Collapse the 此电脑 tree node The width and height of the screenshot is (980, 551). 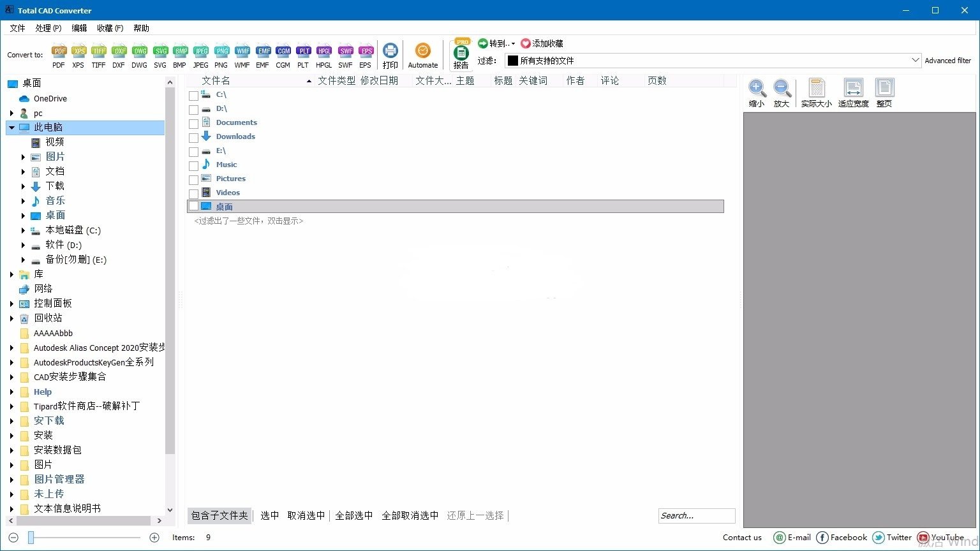11,128
